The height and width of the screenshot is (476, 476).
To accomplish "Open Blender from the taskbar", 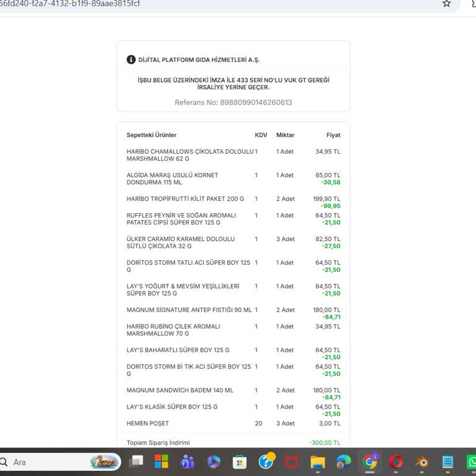I will (x=422, y=462).
